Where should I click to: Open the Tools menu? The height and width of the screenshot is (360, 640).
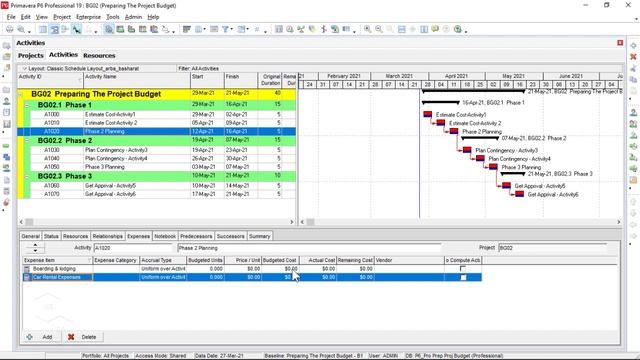113,17
